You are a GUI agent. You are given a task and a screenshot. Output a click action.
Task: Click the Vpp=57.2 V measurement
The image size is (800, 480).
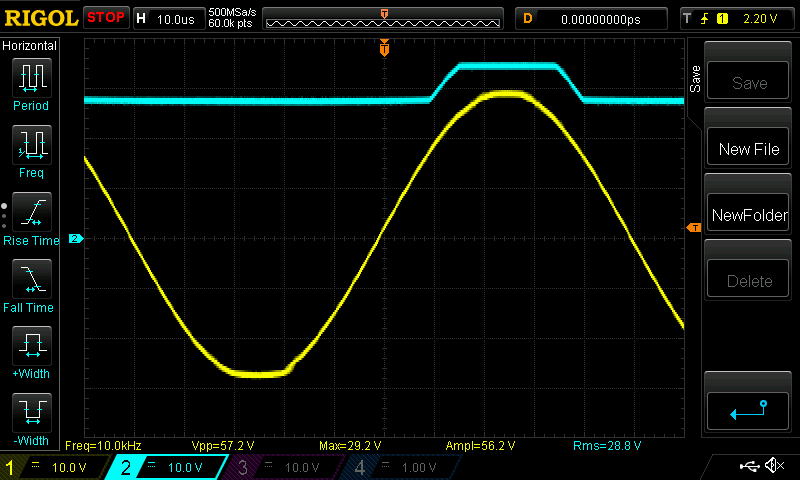click(x=222, y=446)
